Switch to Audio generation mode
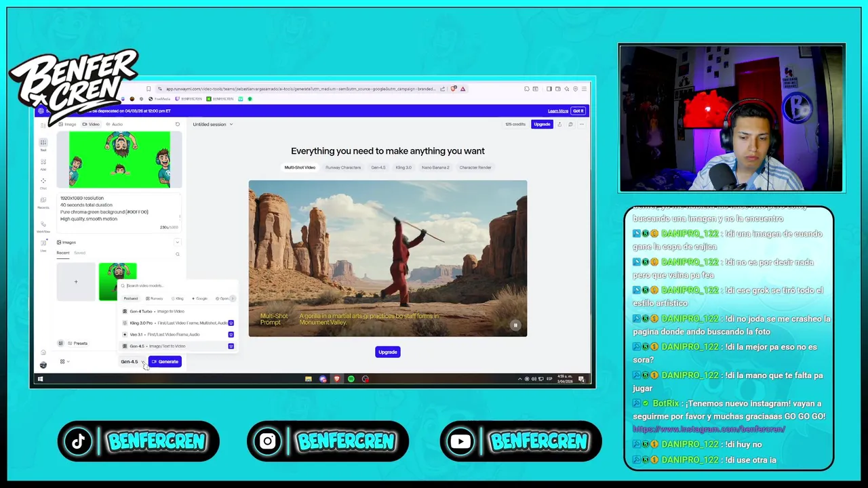The image size is (868, 488). 115,124
